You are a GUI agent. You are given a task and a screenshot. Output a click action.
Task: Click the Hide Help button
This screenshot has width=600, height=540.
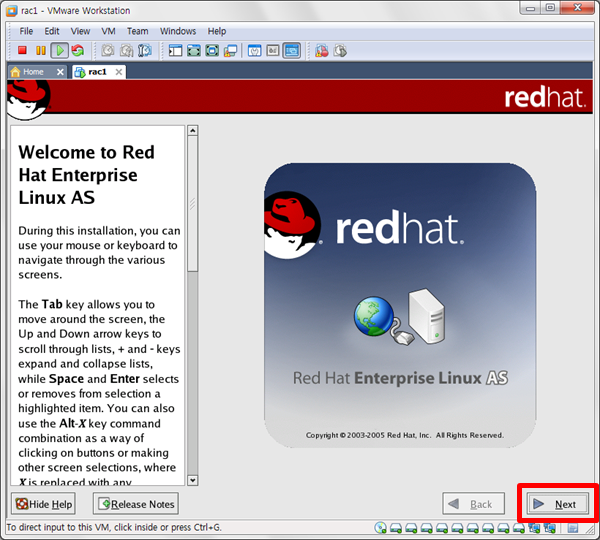tap(43, 504)
